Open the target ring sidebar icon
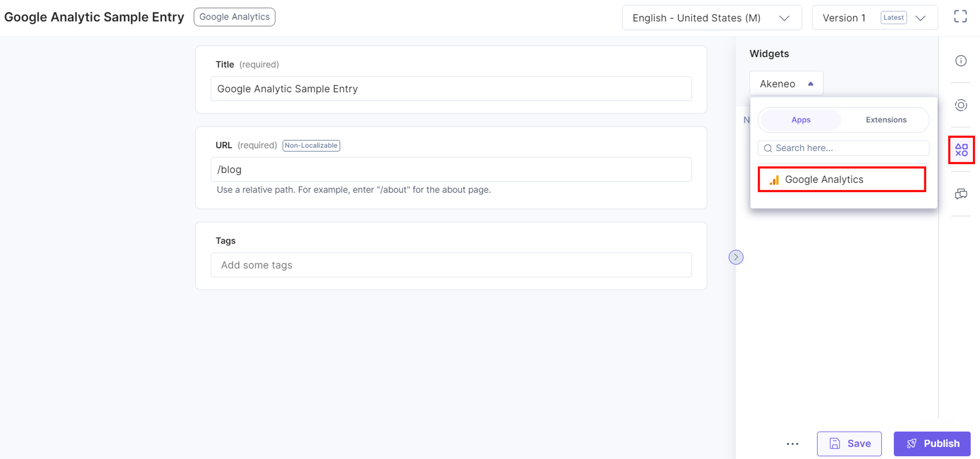This screenshot has height=459, width=980. click(x=961, y=105)
